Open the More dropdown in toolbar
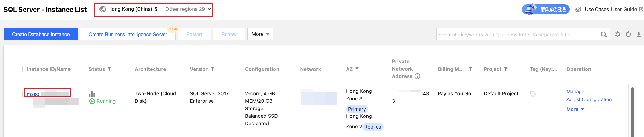 [x=260, y=34]
